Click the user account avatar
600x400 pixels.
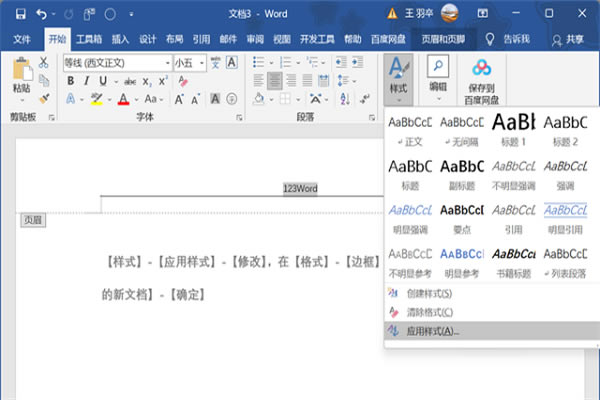pos(449,13)
